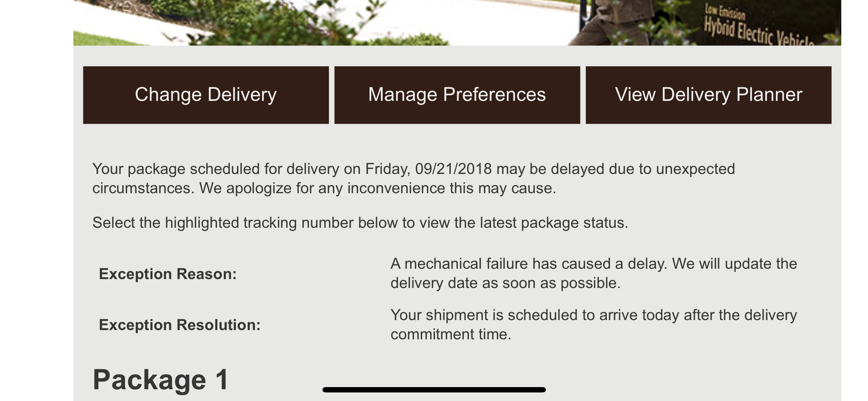Select View Delivery Planner button
The image size is (868, 401).
click(x=709, y=95)
